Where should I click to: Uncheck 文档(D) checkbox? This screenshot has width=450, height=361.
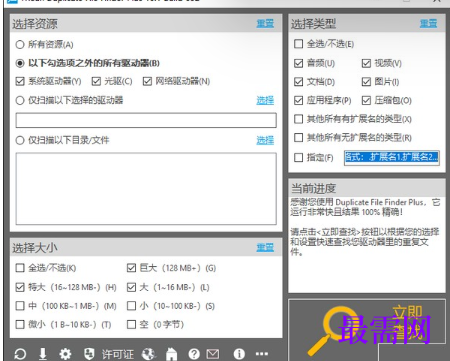click(x=299, y=82)
